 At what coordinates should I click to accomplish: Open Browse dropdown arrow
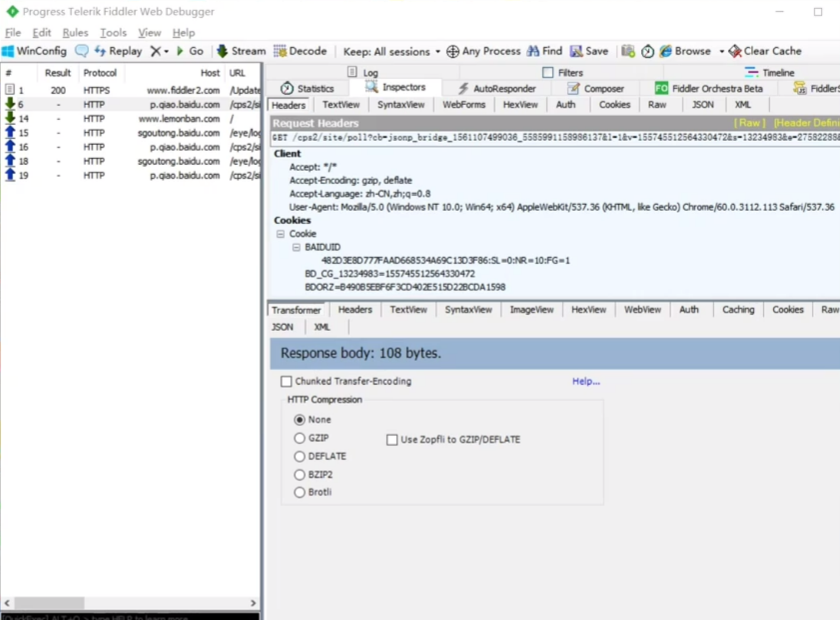point(722,51)
